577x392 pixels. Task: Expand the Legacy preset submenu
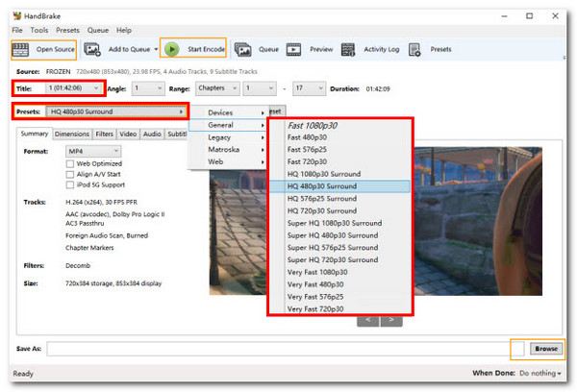(228, 137)
